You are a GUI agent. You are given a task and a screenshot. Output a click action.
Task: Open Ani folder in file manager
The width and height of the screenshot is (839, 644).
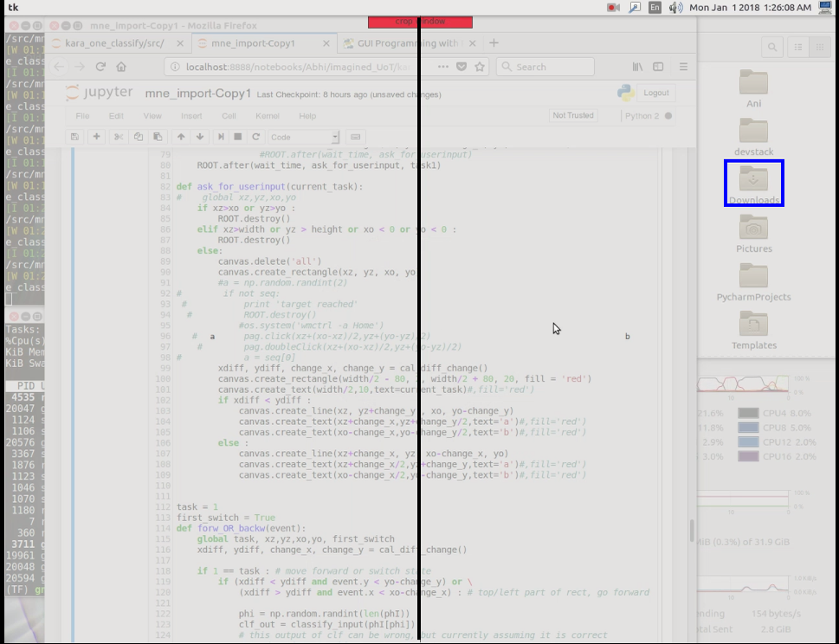[x=753, y=89]
